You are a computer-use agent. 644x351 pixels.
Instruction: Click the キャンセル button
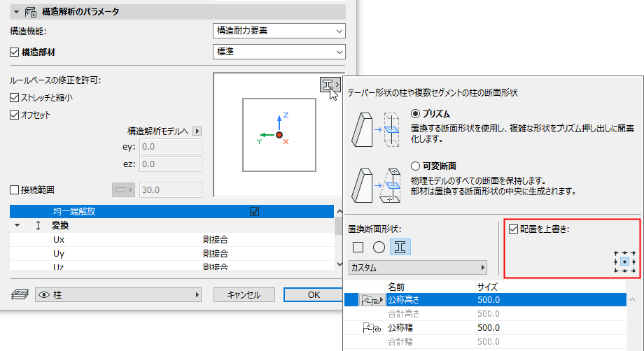pos(244,295)
